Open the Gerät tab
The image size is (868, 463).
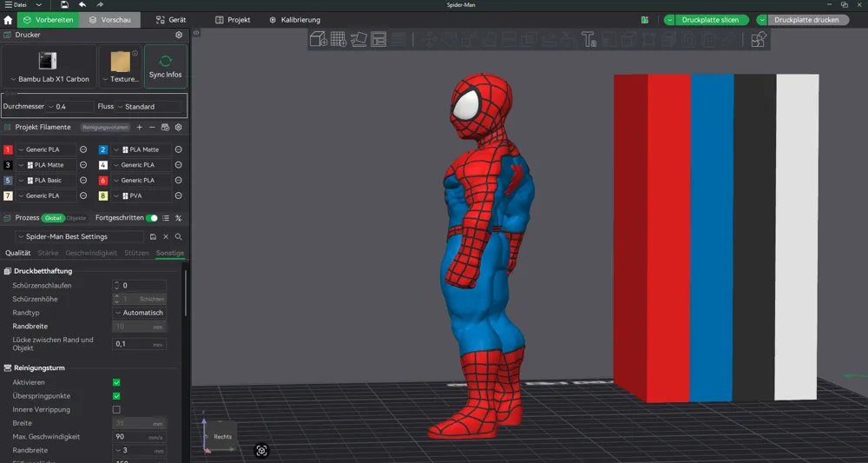point(170,20)
